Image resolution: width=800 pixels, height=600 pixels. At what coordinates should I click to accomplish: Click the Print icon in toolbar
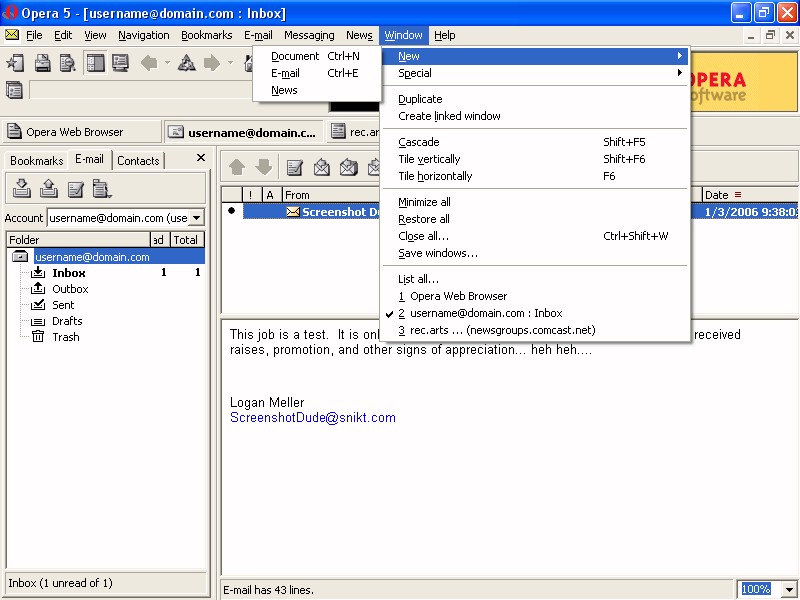(42, 63)
